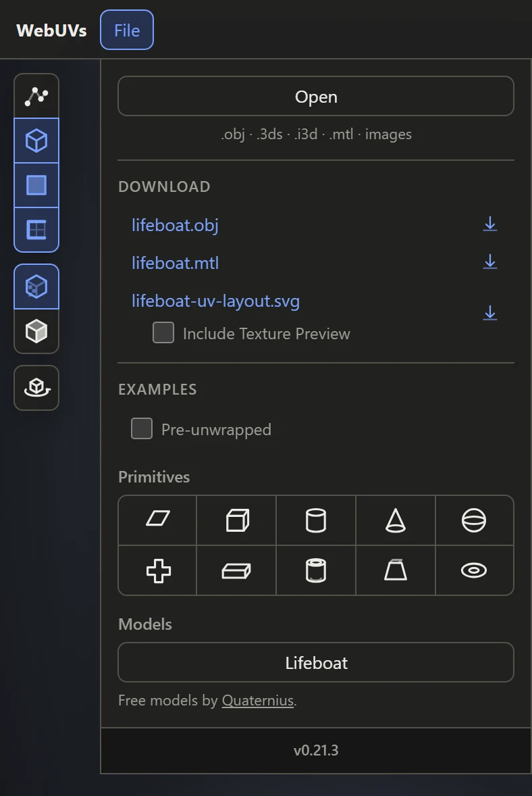532x796 pixels.
Task: Load the cube primitive
Action: [x=237, y=520]
